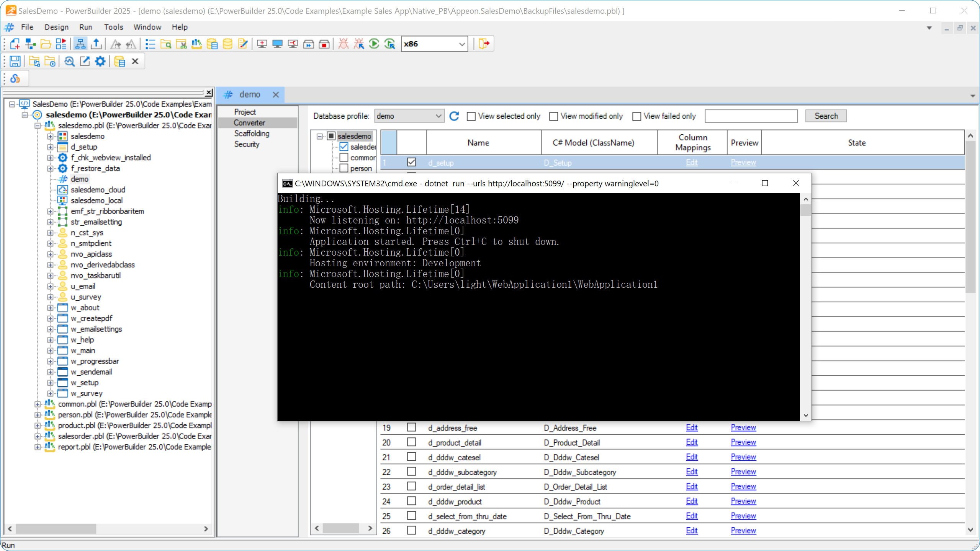Enable View modified only checkbox

pos(553,116)
